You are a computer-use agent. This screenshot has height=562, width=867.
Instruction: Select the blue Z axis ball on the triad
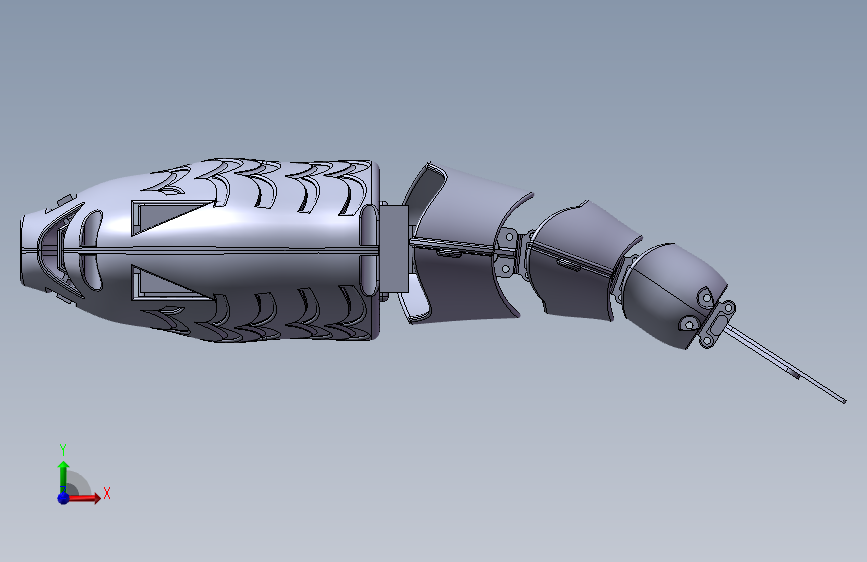(x=64, y=498)
